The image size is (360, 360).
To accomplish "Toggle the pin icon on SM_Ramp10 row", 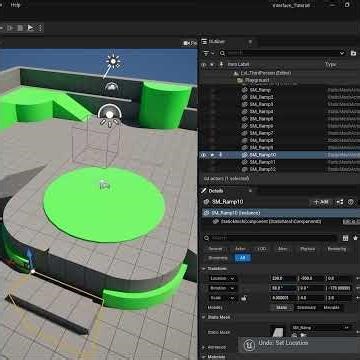I will coord(220,155).
